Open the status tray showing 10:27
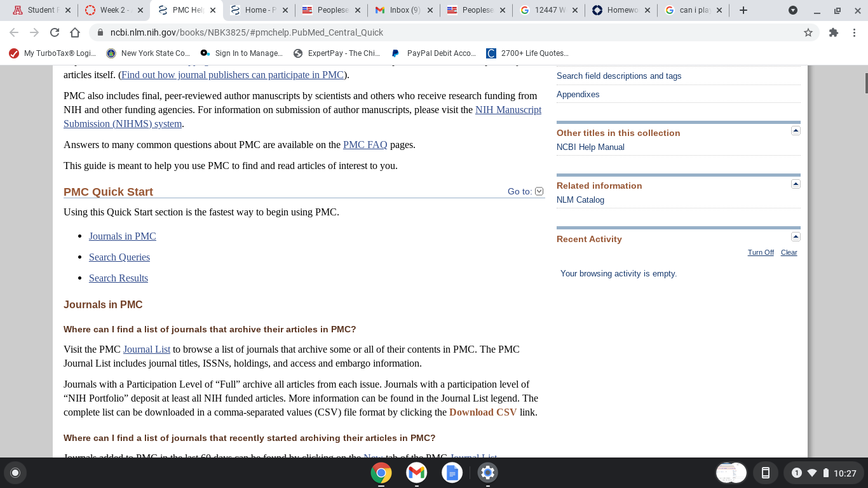 824,473
